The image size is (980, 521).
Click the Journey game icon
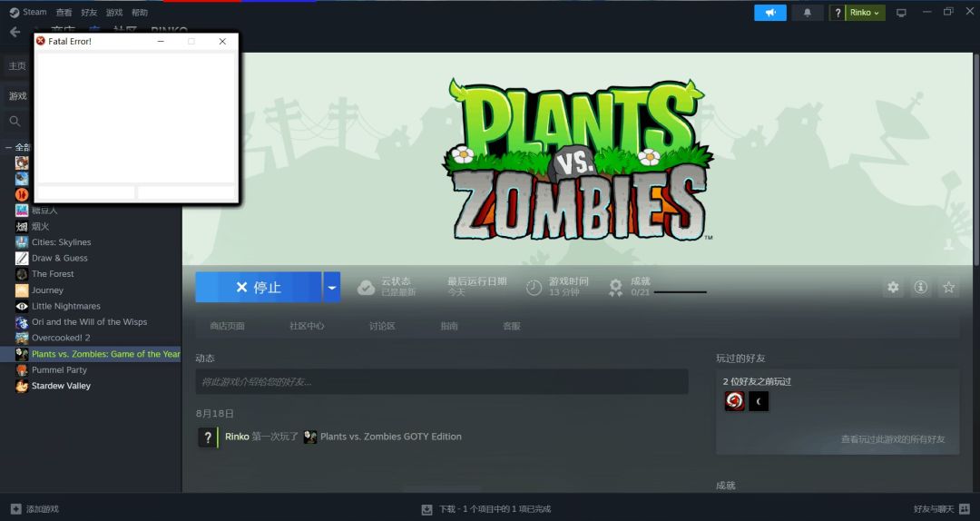[22, 290]
